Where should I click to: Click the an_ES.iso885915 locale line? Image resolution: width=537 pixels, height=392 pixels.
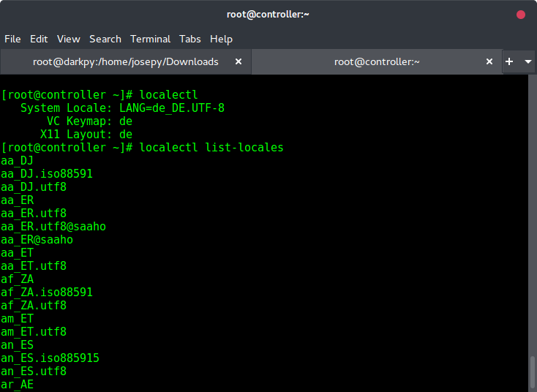50,358
